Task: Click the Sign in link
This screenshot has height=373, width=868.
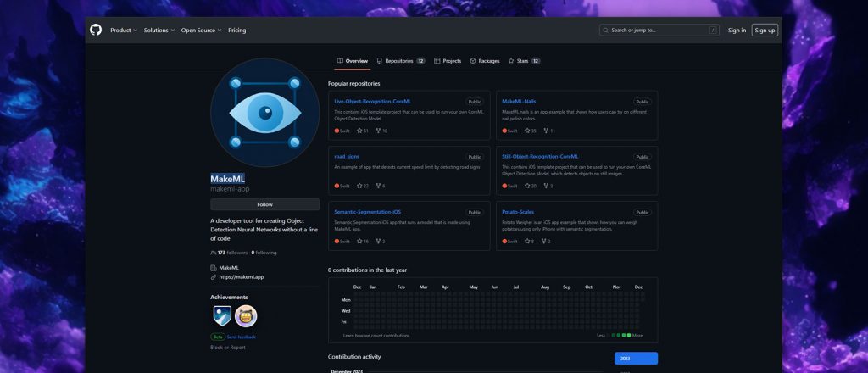Action: click(737, 31)
